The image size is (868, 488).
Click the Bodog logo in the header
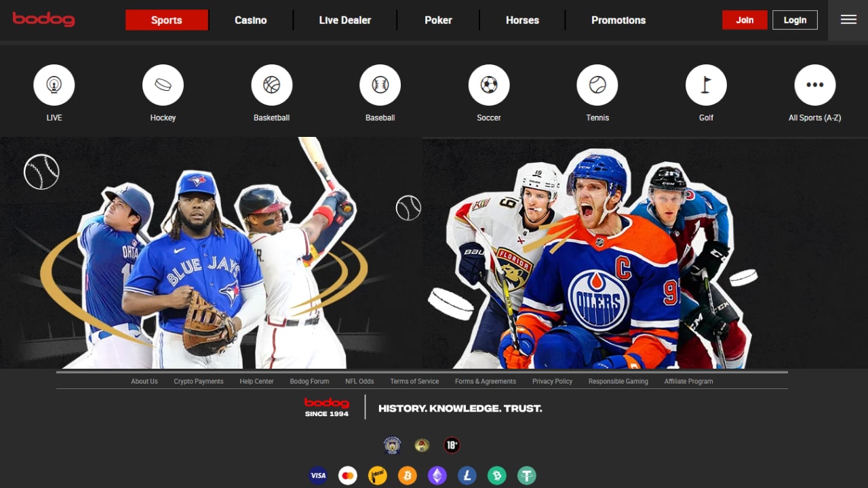coord(44,20)
